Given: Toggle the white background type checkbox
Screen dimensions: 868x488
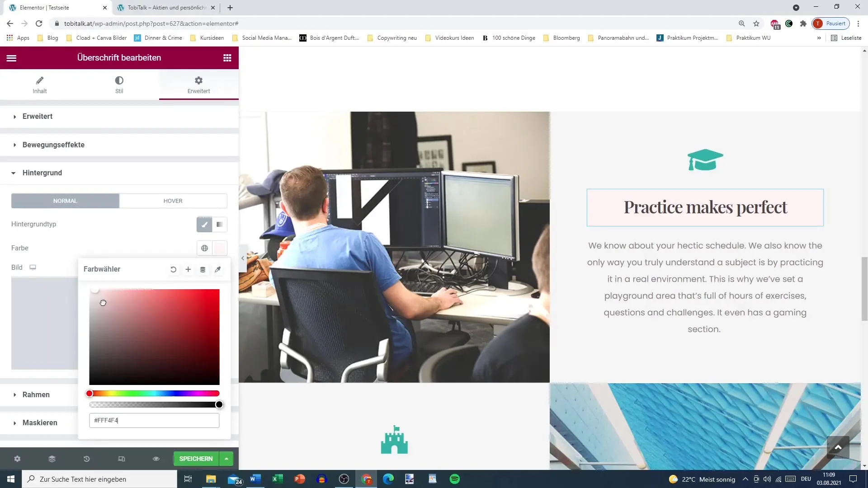Looking at the screenshot, I should coord(219,225).
